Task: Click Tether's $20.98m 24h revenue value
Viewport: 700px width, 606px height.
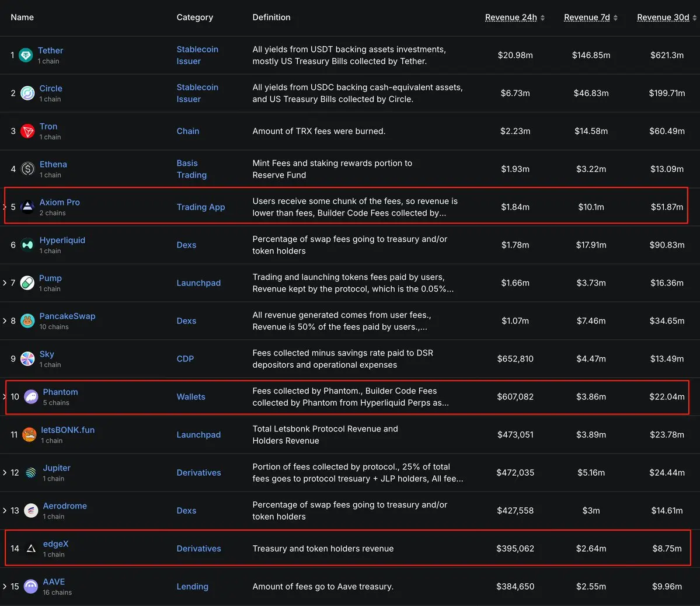Action: (515, 55)
